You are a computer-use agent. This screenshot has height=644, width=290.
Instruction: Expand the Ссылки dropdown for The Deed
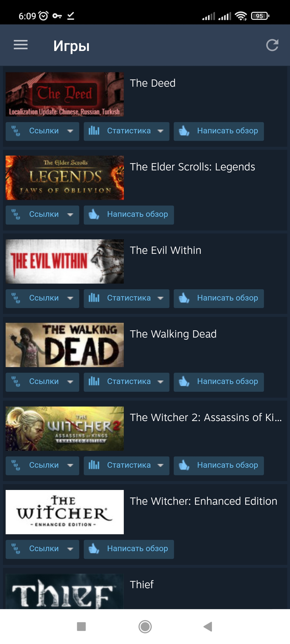[42, 131]
